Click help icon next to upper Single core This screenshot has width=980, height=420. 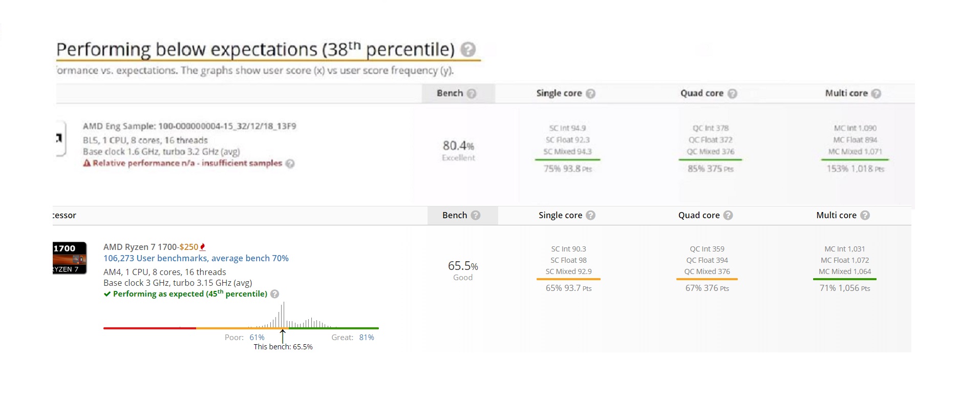[590, 94]
